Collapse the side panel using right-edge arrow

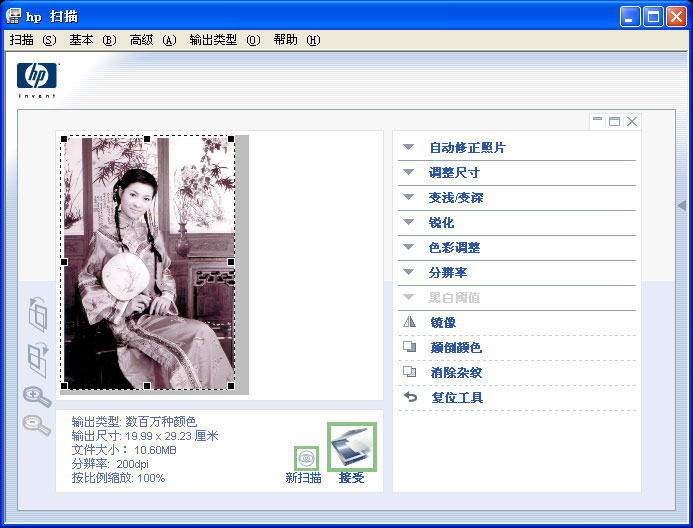click(x=682, y=205)
